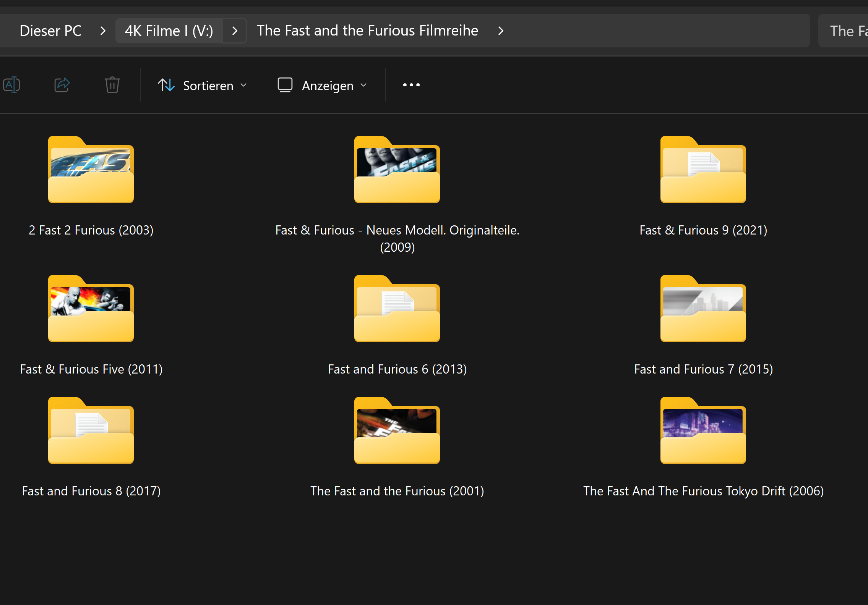Click the label '2 Fast 2 Furious (2003)'
868x605 pixels.
coord(91,230)
